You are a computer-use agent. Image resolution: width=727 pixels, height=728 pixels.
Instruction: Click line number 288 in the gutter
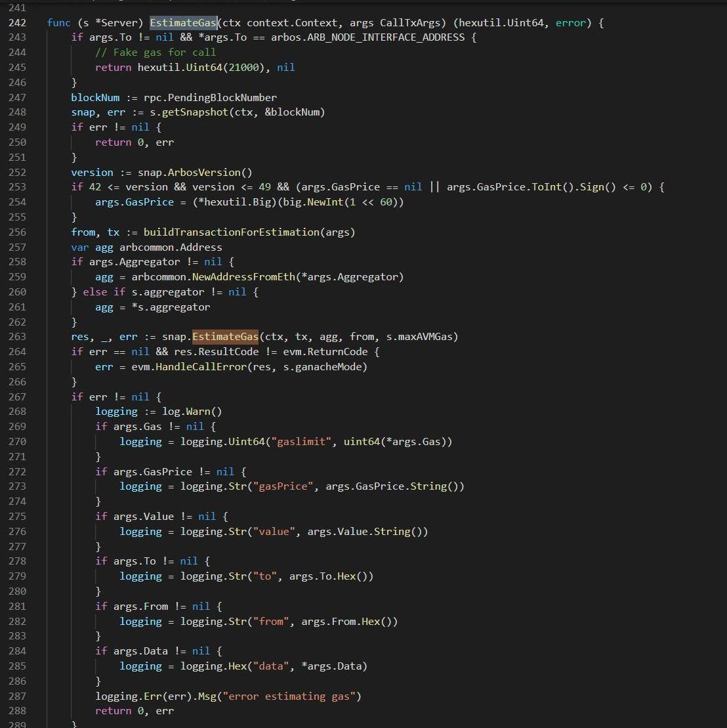pos(17,711)
